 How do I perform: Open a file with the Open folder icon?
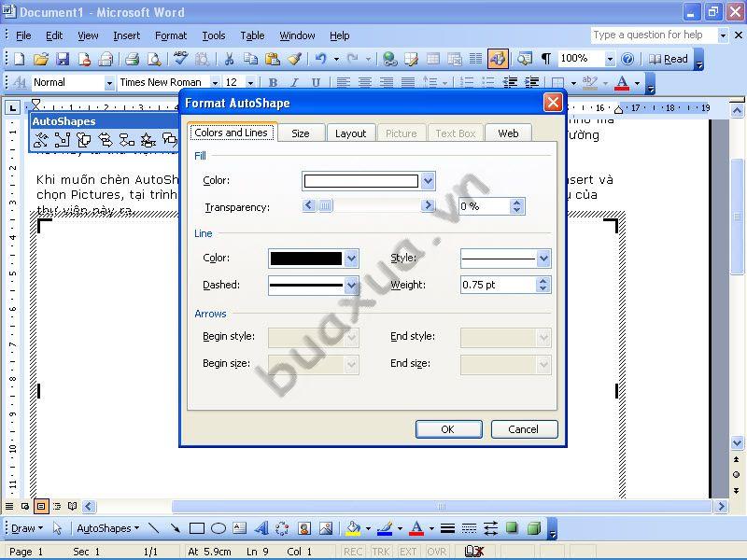(x=41, y=59)
